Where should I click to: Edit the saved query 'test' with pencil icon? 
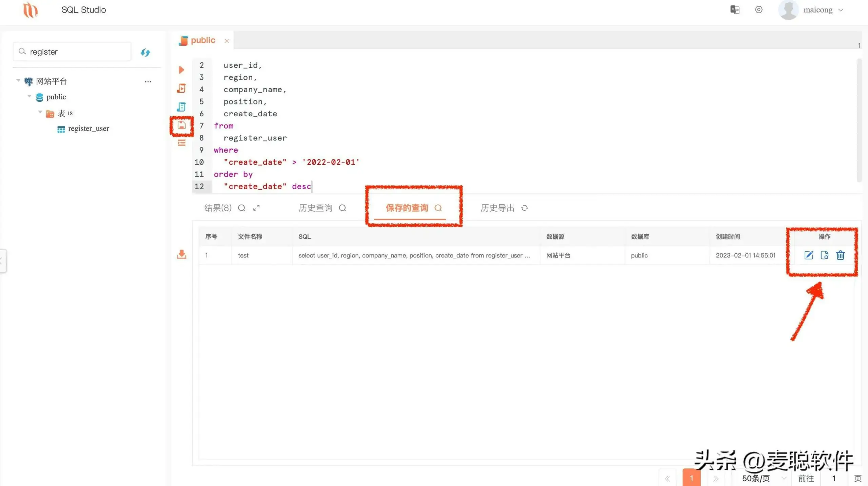[808, 255]
